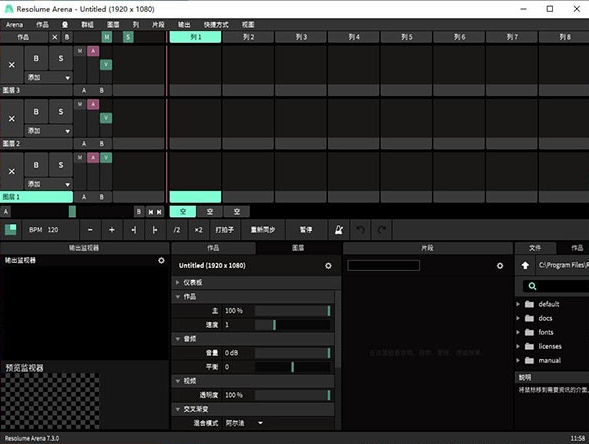Open the 输出 output menu
Image resolution: width=589 pixels, height=444 pixels.
coord(184,25)
